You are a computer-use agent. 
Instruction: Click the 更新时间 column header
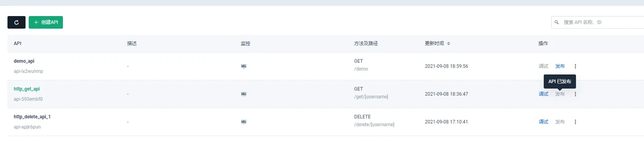434,43
